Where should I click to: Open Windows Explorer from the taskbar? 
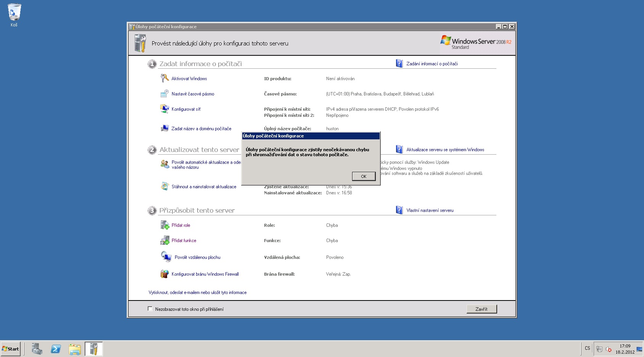pos(75,349)
